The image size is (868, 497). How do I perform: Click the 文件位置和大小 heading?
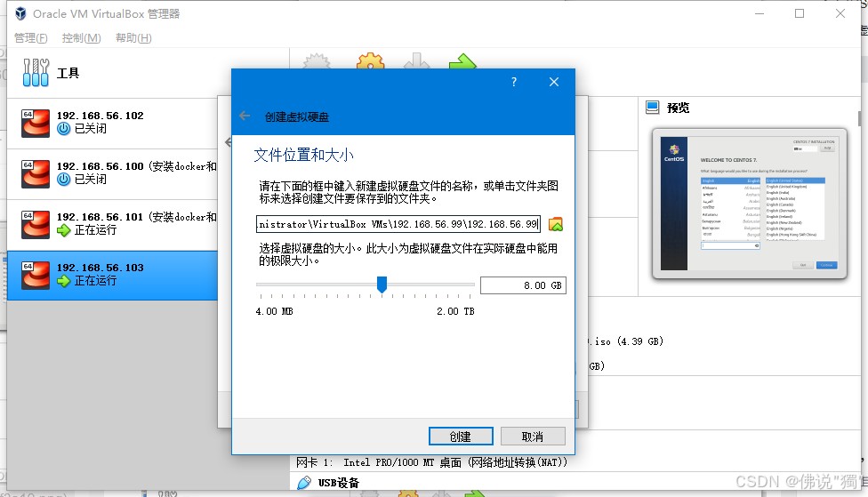pyautogui.click(x=303, y=155)
